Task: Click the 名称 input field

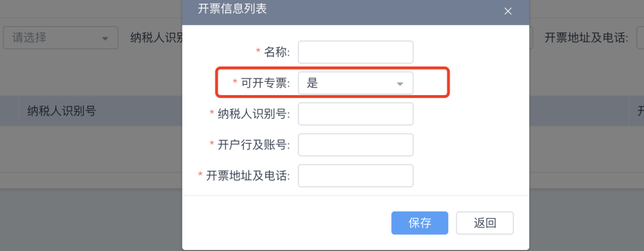Action: tap(356, 52)
